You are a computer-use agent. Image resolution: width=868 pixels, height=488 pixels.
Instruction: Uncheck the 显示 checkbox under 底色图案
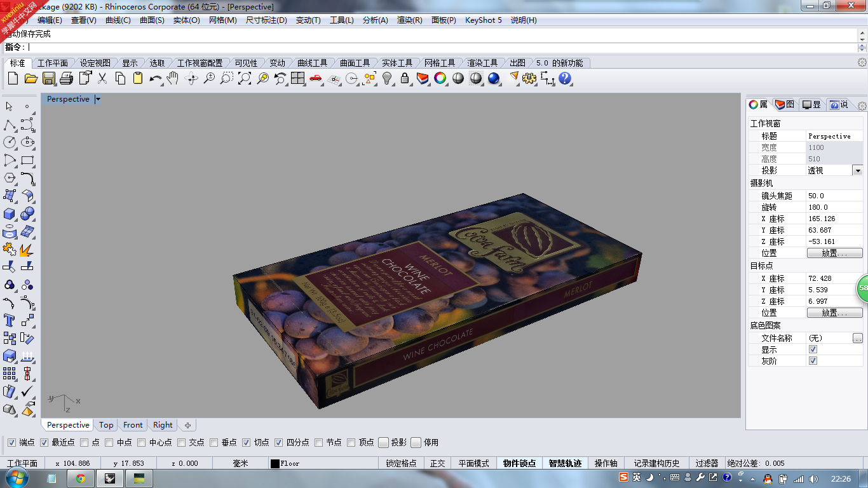[x=813, y=349]
